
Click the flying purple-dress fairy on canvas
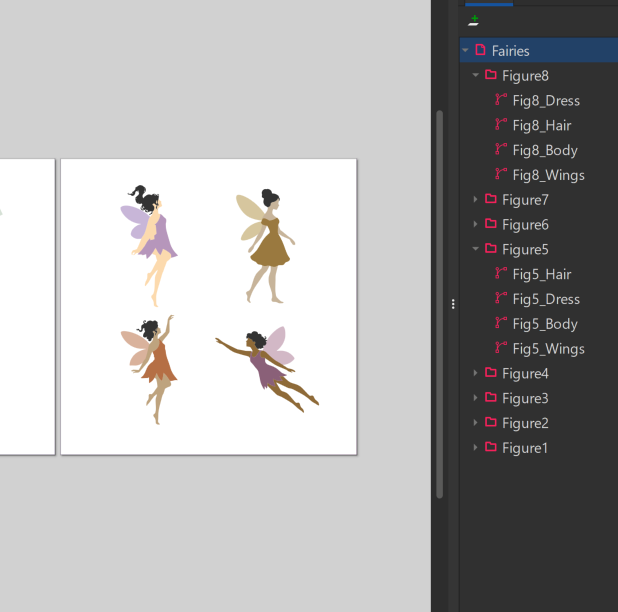(267, 369)
